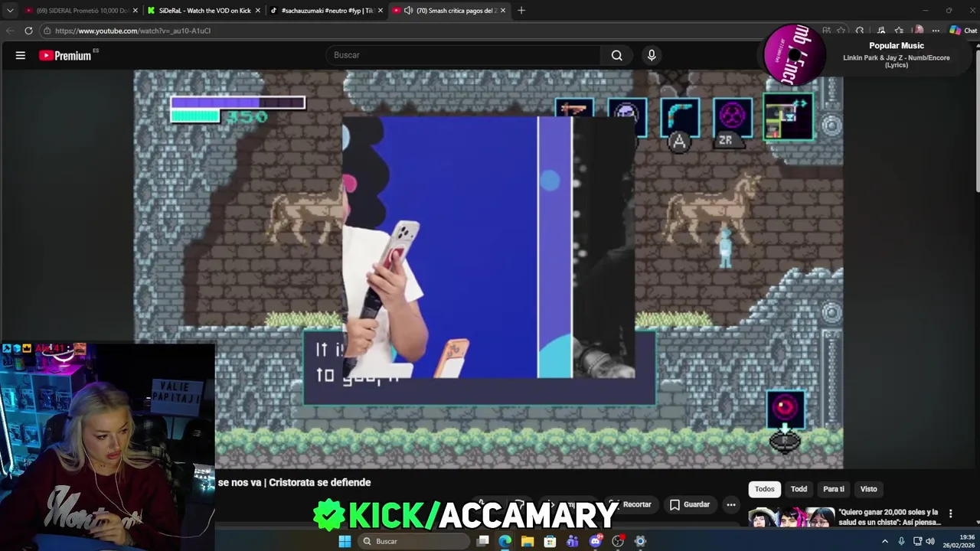The image size is (980, 551).
Task: Open Discord from taskbar
Action: [x=595, y=541]
